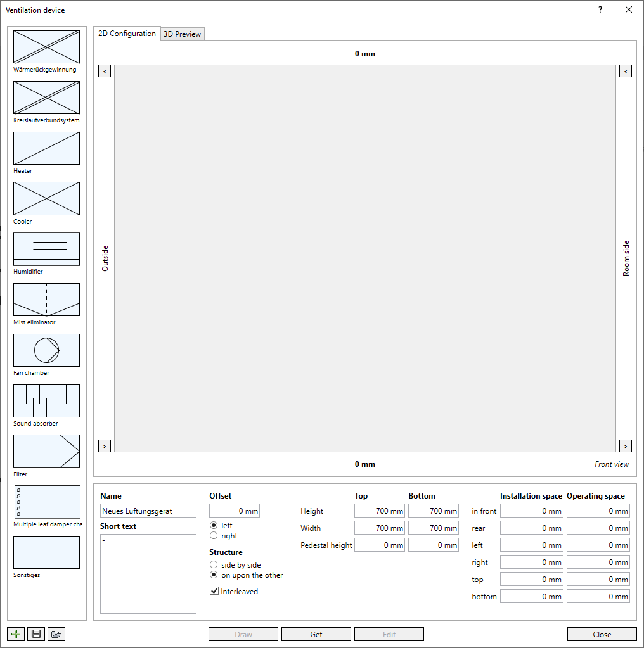The image size is (644, 648).
Task: Click the green plus add icon
Action: tap(16, 634)
